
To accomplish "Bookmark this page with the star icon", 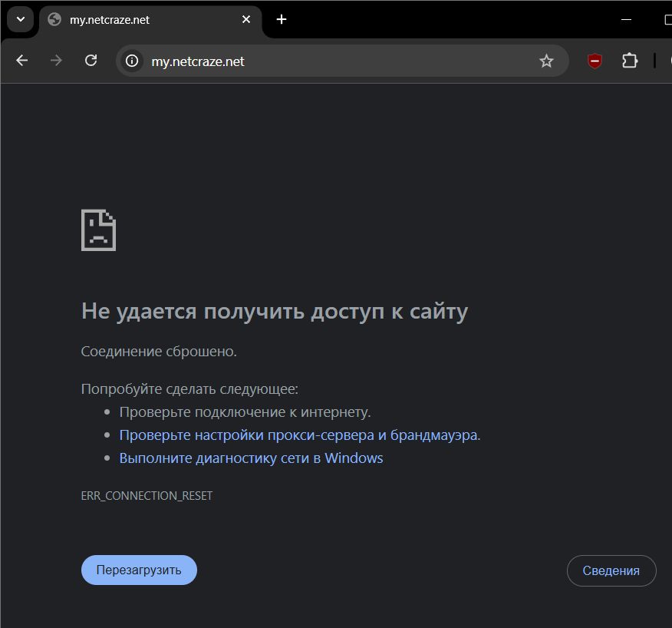I will point(546,61).
